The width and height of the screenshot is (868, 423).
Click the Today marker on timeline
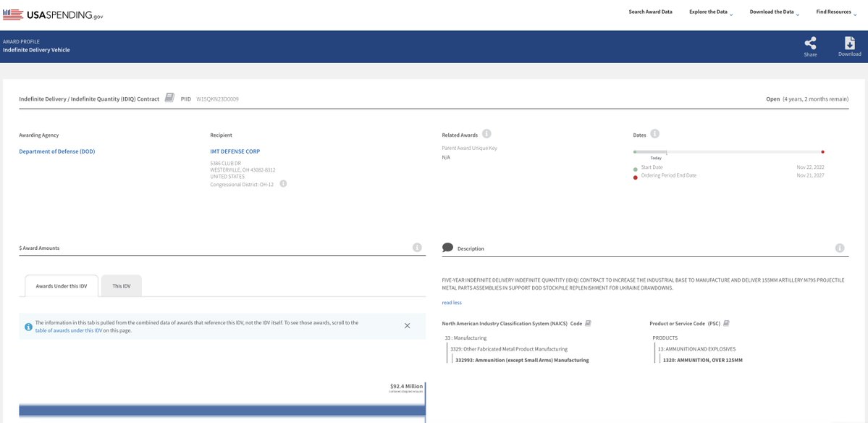pyautogui.click(x=656, y=158)
